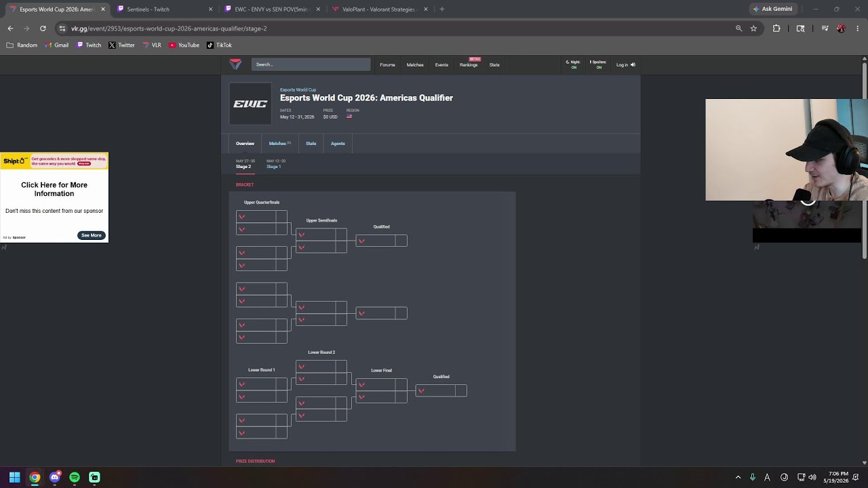Image resolution: width=868 pixels, height=488 pixels.
Task: Open the Events nav link
Action: click(441, 65)
